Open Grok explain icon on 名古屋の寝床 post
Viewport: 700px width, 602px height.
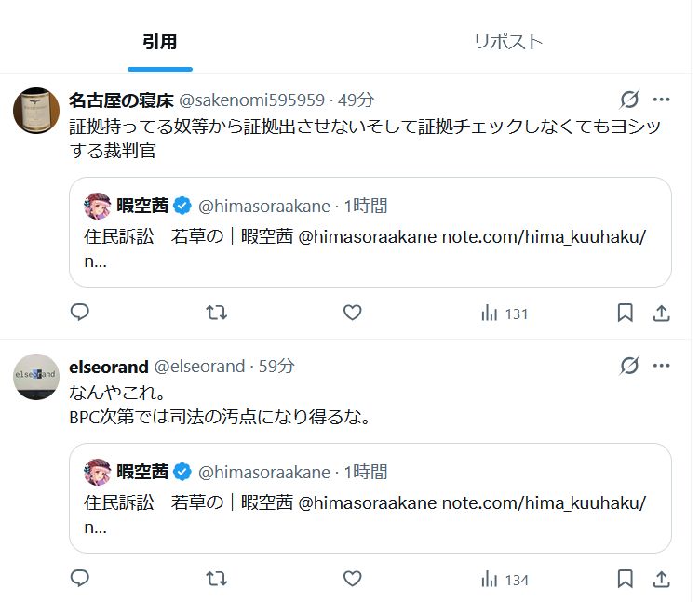click(629, 100)
